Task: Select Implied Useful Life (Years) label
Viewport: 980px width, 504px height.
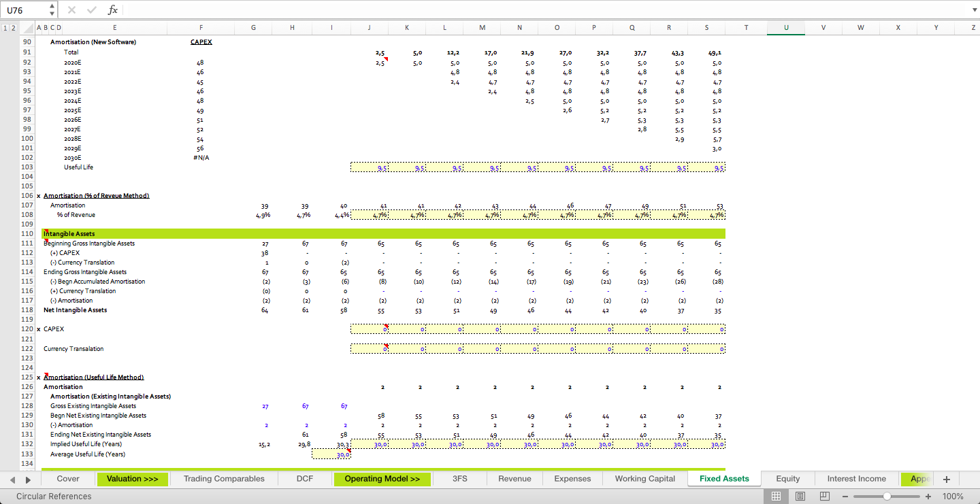Action: point(86,443)
